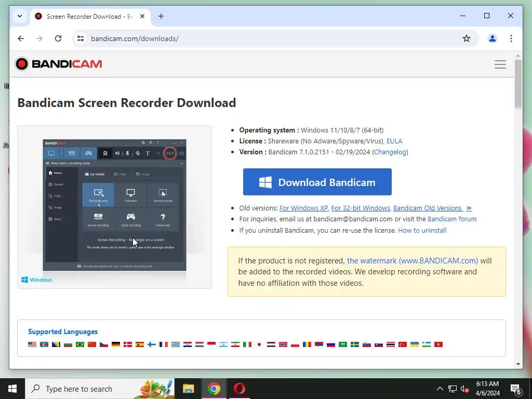The height and width of the screenshot is (399, 532).
Task: Follow the For 32-bit Windows link
Action: pos(361,208)
